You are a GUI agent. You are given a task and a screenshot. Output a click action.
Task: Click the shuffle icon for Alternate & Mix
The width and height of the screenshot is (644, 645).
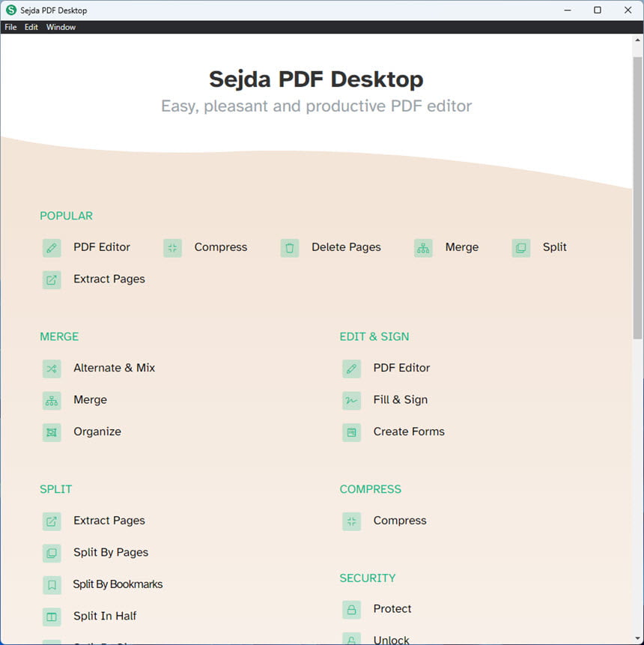52,369
